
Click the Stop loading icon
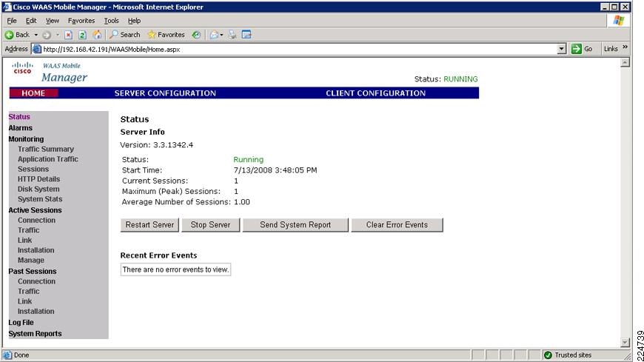69,35
